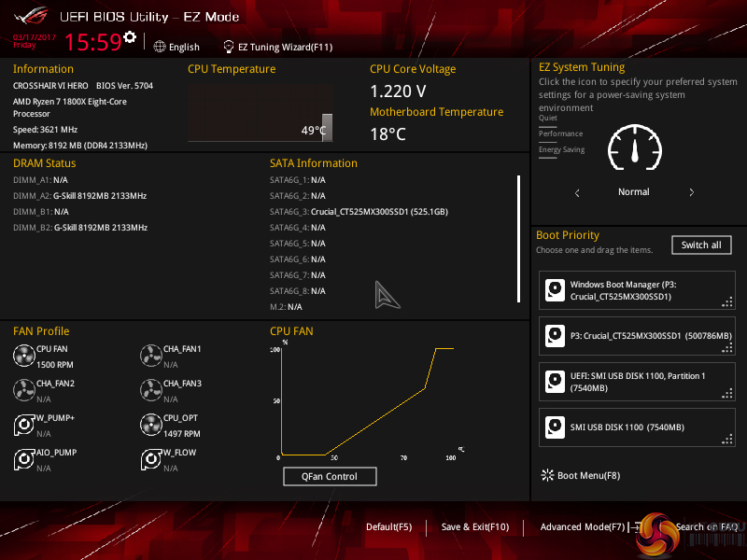Screen dimensions: 747x560
Task: Switch to next EZ tuning mode
Action: click(691, 192)
